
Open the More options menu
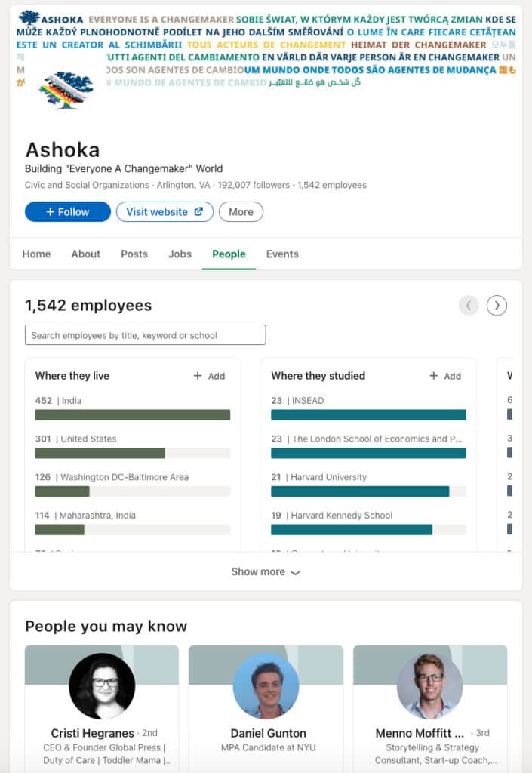[x=241, y=211]
